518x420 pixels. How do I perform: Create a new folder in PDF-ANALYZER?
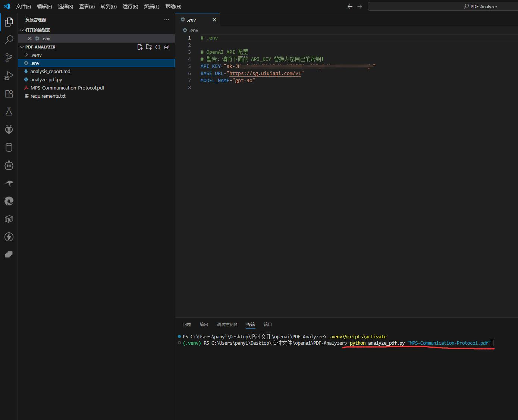149,47
